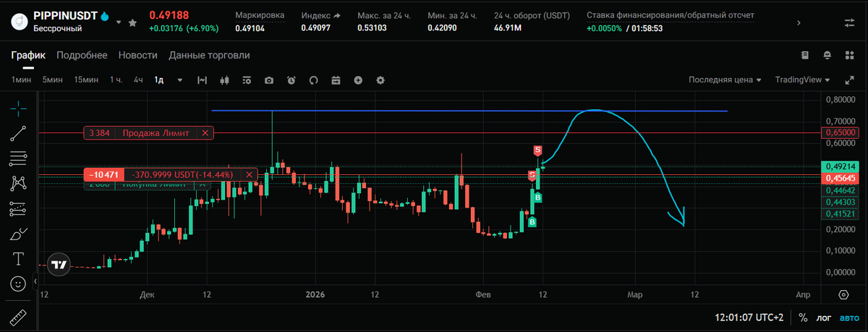The width and height of the screenshot is (868, 332).
Task: Select the brush drawing tool
Action: tap(19, 234)
